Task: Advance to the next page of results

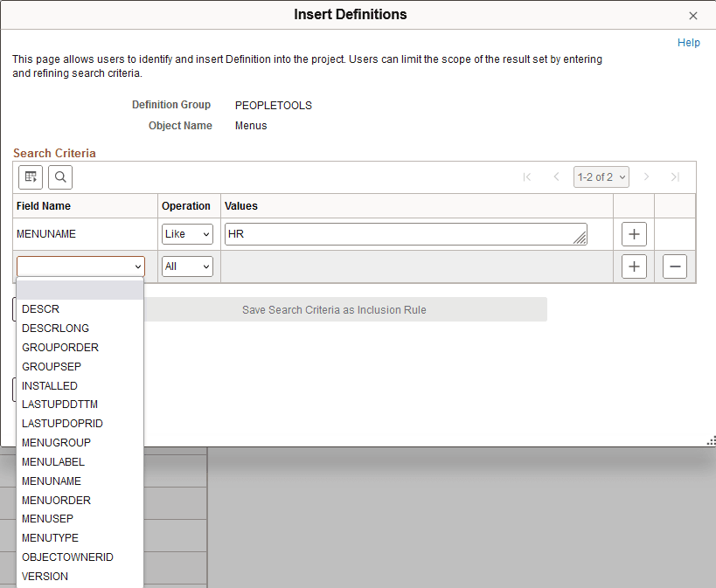Action: pos(646,176)
